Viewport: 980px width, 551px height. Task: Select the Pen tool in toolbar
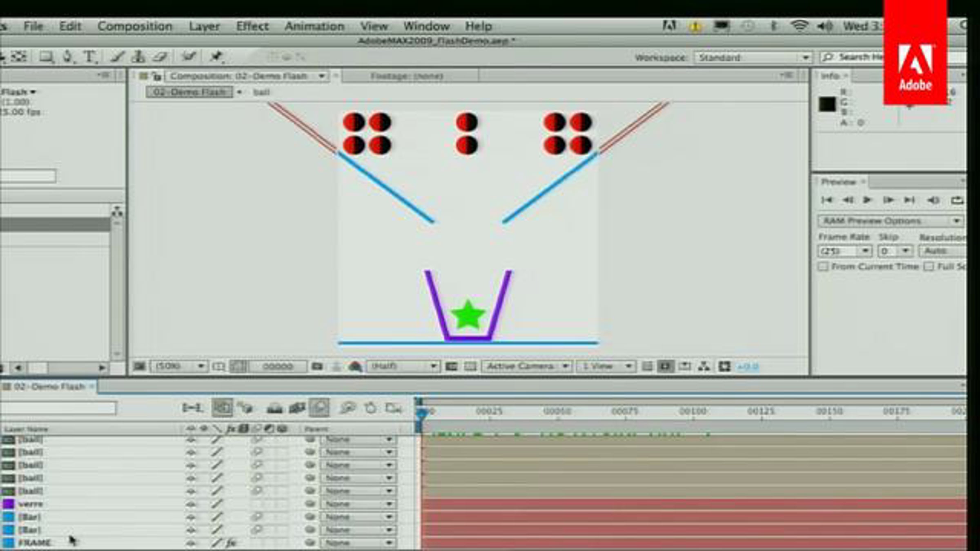[67, 57]
